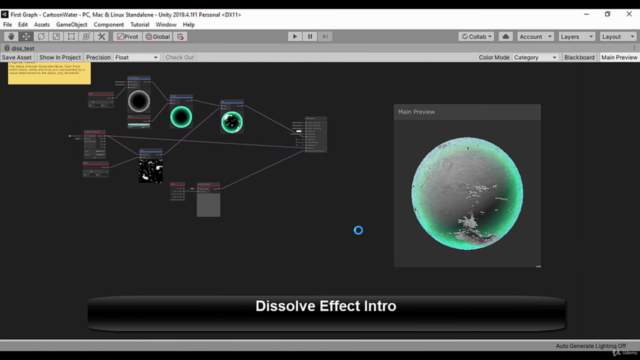Image resolution: width=640 pixels, height=360 pixels.
Task: Click Save Asset button
Action: click(17, 58)
